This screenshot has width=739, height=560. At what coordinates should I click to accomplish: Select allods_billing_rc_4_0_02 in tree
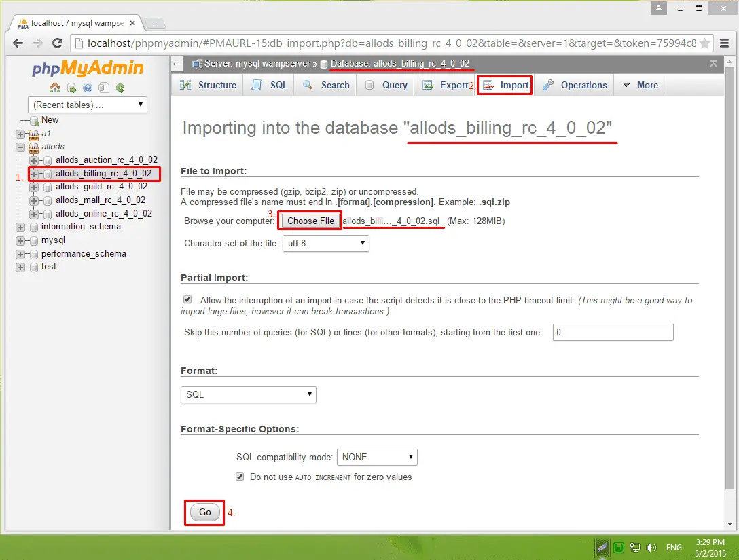coord(104,174)
